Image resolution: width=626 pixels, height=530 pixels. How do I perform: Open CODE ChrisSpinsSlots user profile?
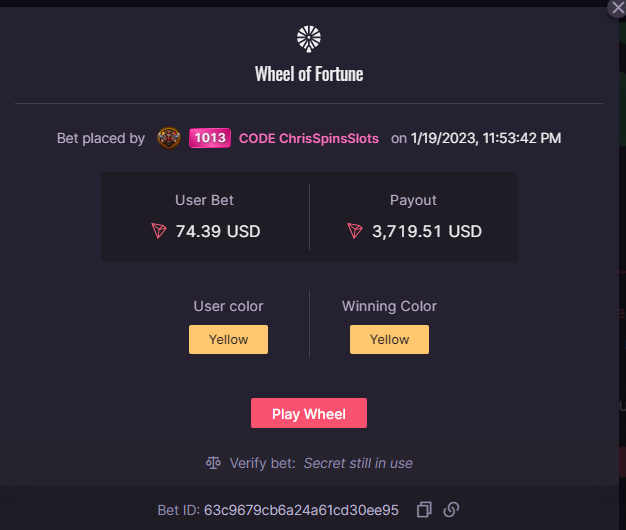click(x=309, y=138)
